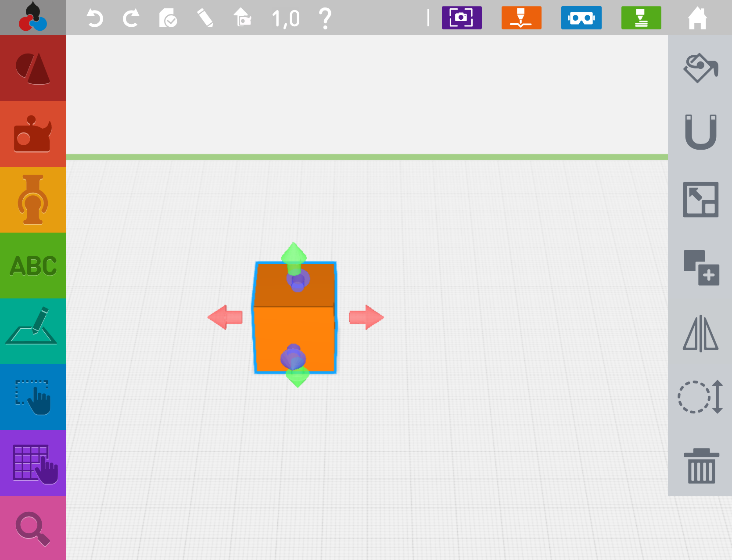This screenshot has height=560, width=732.
Task: Click the purple handle on cube front bottom
Action: pos(293,356)
